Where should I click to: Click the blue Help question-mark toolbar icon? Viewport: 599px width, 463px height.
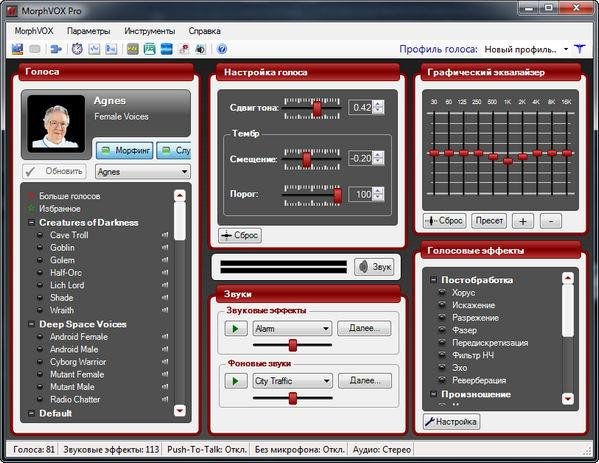tap(222, 49)
